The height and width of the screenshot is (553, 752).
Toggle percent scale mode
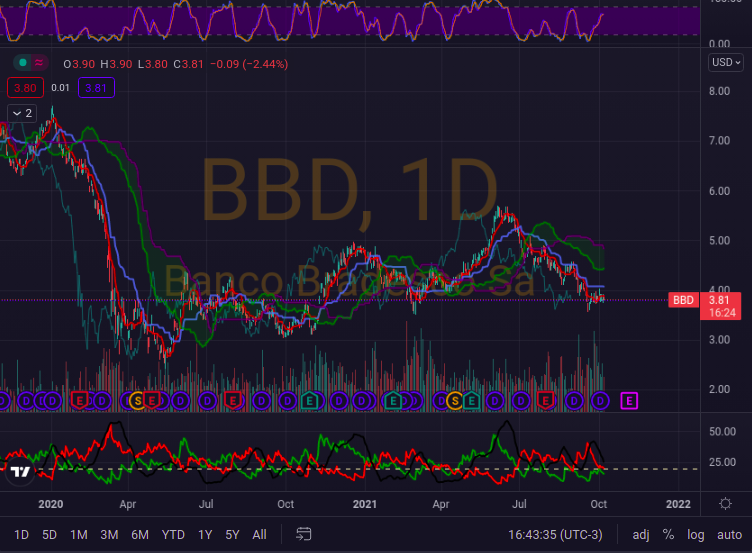[x=668, y=534]
